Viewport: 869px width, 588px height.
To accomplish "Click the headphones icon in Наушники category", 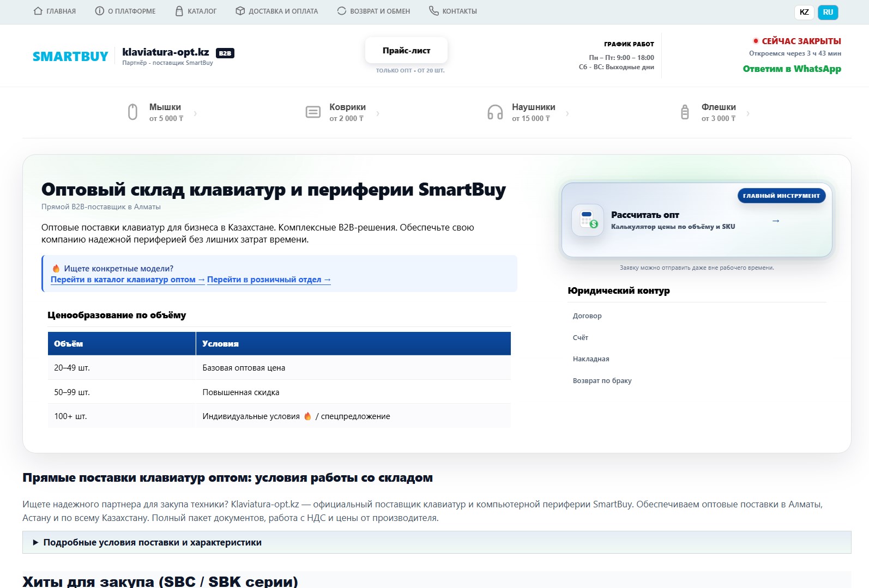I will click(495, 112).
